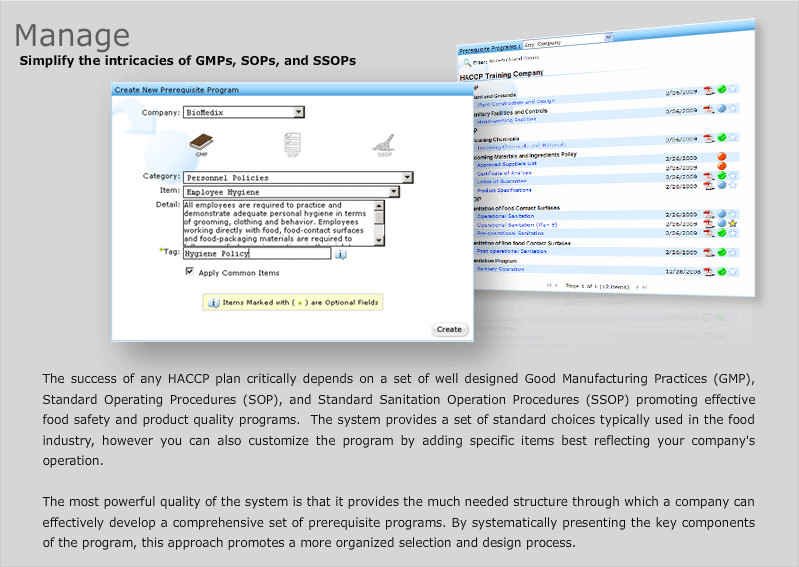Open PDF for Product Specifications
799x567 pixels.
709,186
